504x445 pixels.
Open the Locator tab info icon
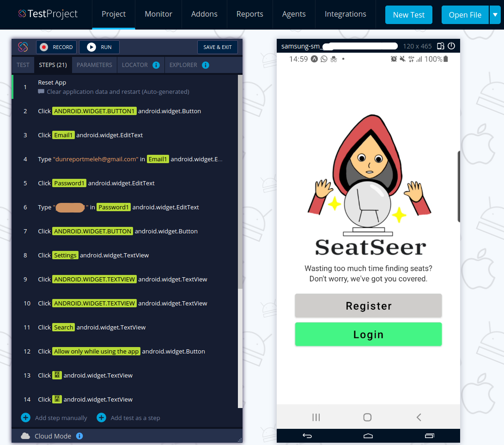pos(157,65)
